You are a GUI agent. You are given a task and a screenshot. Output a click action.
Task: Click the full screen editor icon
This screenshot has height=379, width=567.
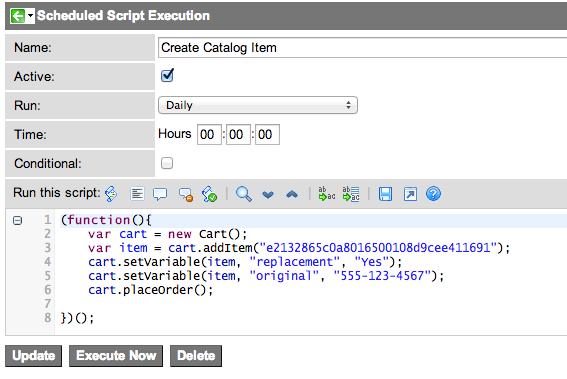tap(410, 194)
